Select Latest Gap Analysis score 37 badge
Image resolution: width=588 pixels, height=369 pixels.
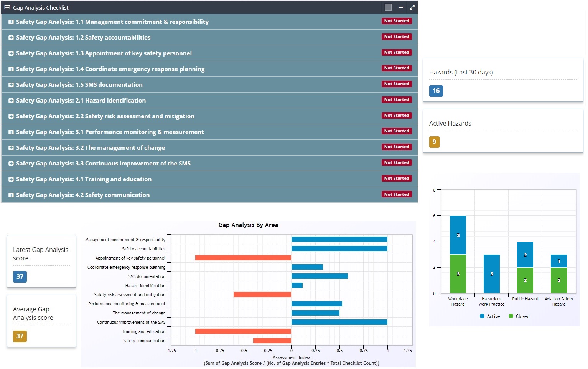pyautogui.click(x=20, y=277)
